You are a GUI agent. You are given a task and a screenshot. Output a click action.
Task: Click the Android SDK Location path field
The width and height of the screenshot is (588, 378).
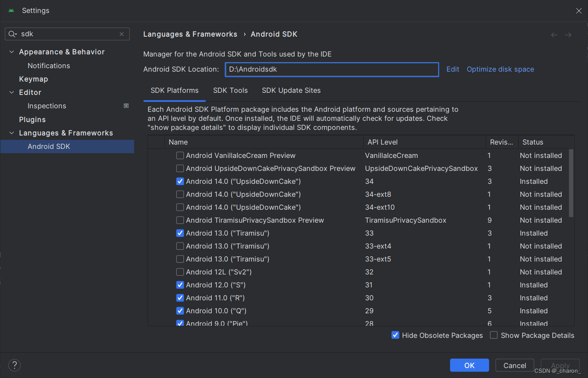point(332,69)
